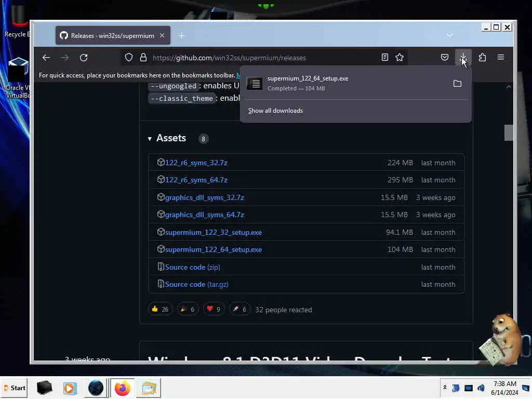Screen dimensions: 532x399
Task: Click the network monitor tray icon
Action: (x=469, y=388)
